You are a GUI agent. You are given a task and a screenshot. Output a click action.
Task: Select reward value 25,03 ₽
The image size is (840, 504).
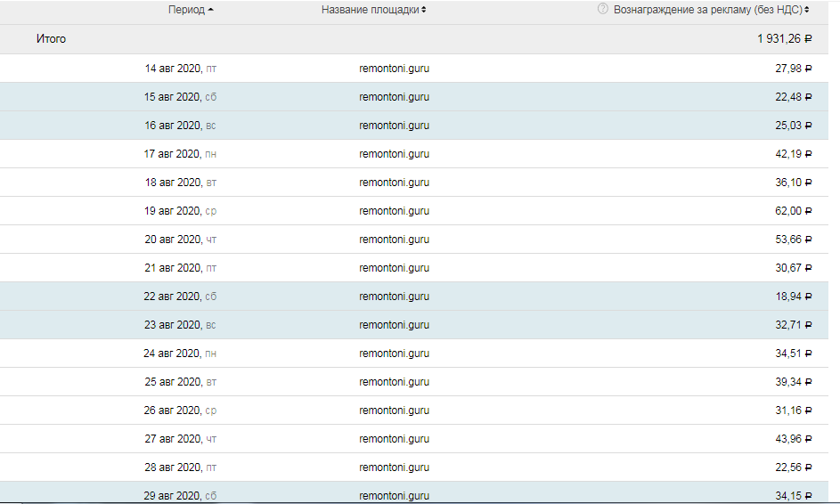pos(794,125)
